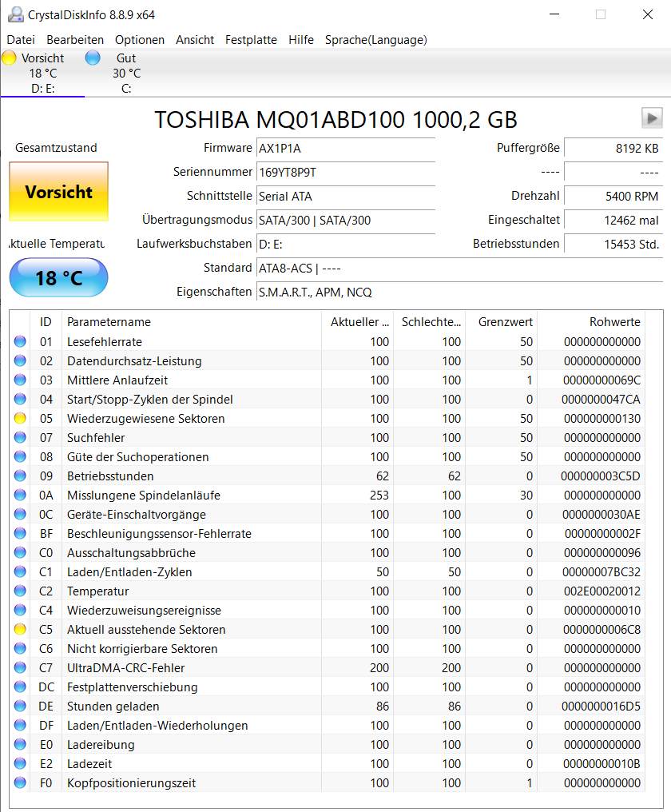Viewport: 671px width, 812px height.
Task: Select the UltraDMA-CRC-Fehler row
Action: (x=328, y=667)
